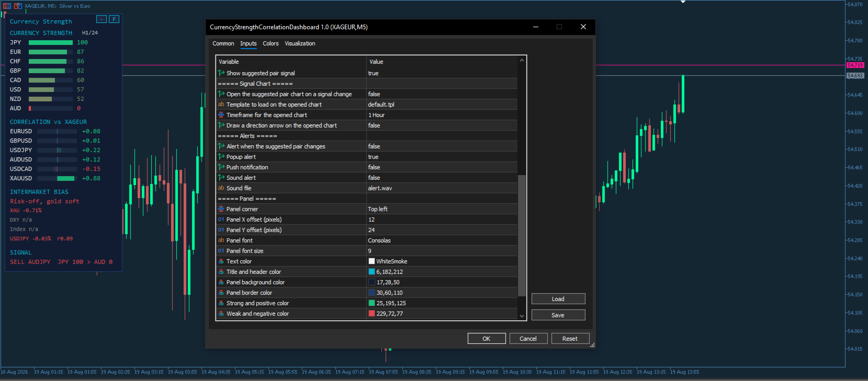Click the chart shift triangle marker at top

tap(683, 2)
